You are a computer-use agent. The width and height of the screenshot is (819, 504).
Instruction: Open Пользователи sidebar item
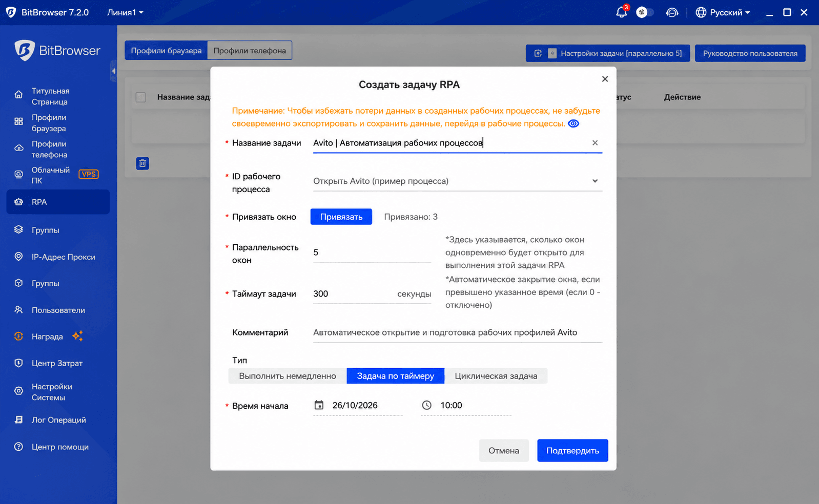pos(58,310)
